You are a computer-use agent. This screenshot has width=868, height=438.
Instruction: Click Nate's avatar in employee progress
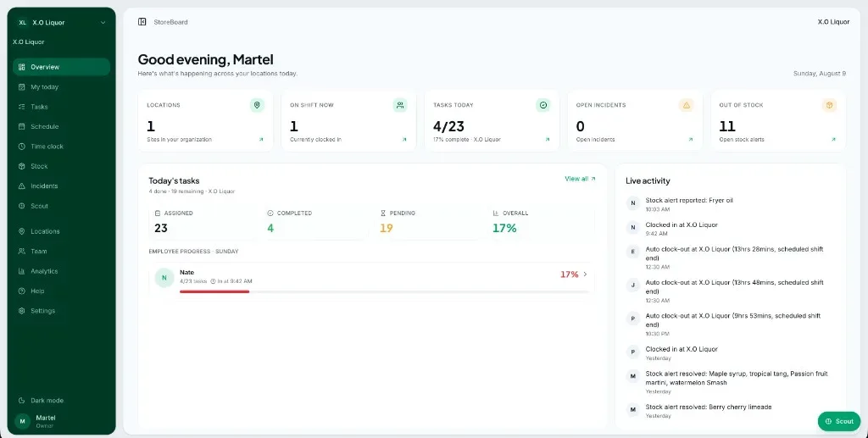(164, 278)
